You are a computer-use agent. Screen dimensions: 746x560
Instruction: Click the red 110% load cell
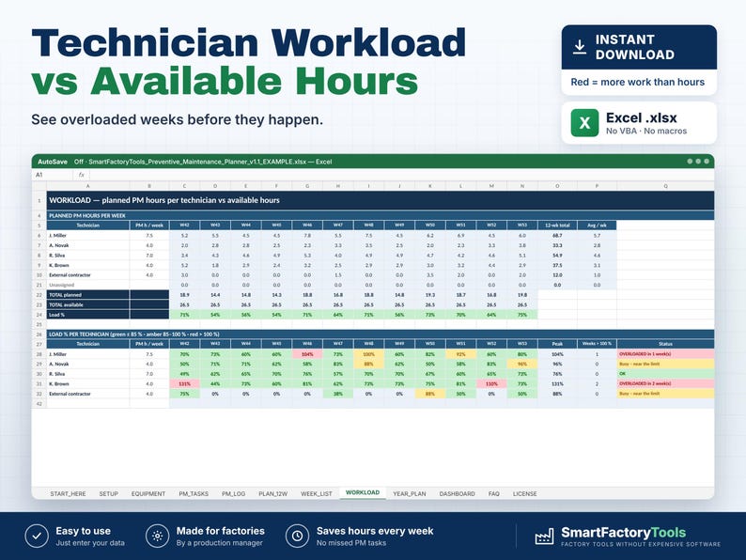(491, 384)
